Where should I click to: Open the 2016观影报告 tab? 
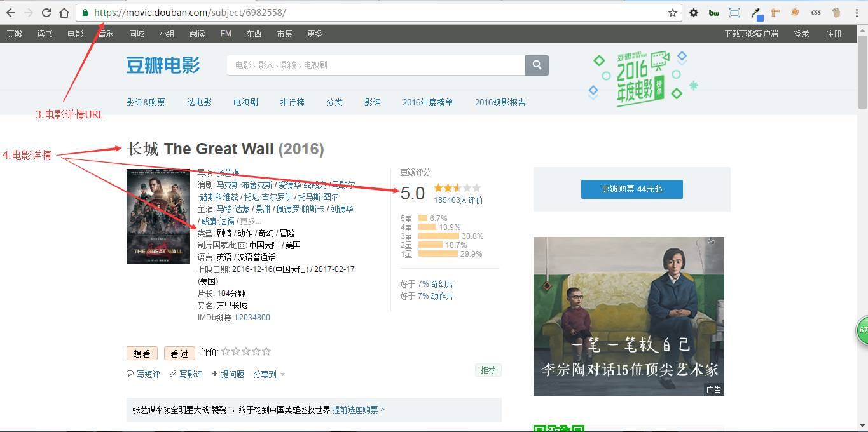(x=500, y=102)
